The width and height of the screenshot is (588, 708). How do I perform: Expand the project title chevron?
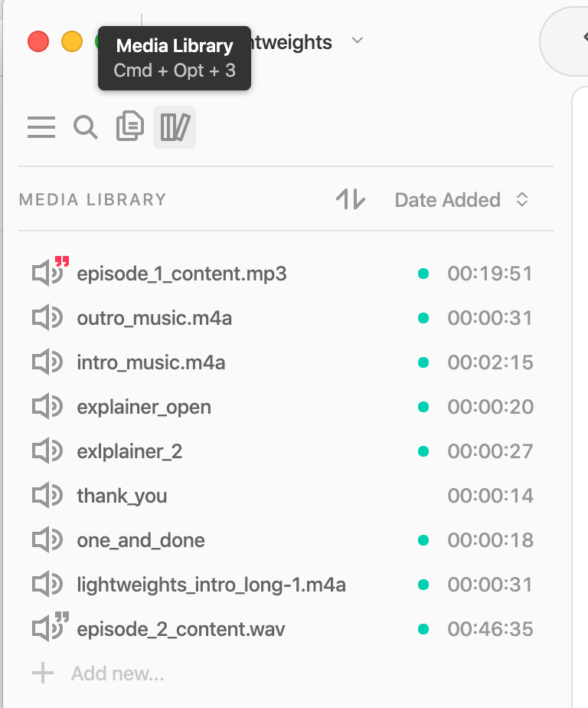coord(358,41)
